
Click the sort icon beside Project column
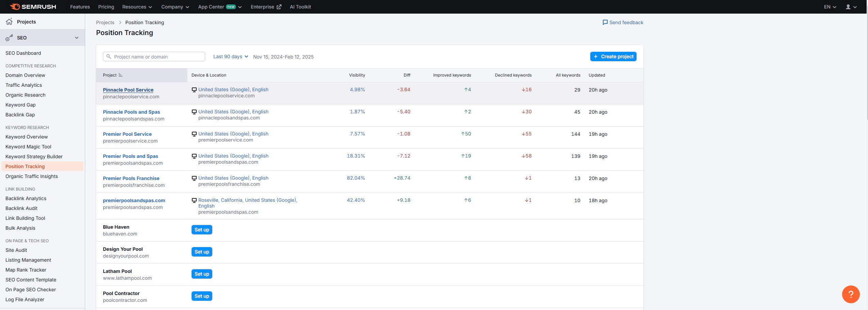[x=120, y=75]
